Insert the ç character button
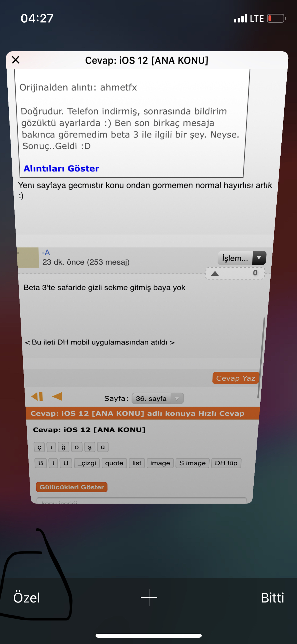The height and width of the screenshot is (644, 297). 39,447
